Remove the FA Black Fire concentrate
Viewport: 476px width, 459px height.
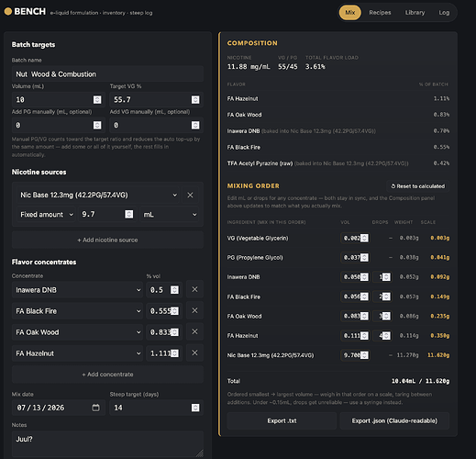194,310
